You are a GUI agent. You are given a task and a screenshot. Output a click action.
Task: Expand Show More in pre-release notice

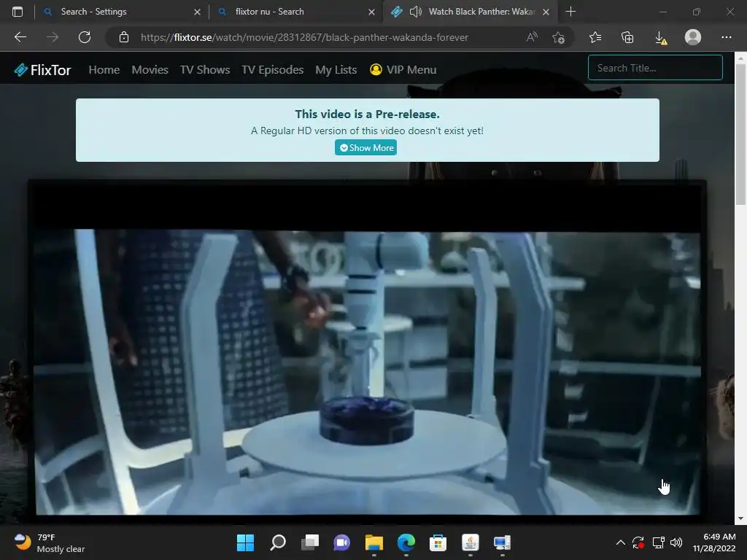coord(365,147)
